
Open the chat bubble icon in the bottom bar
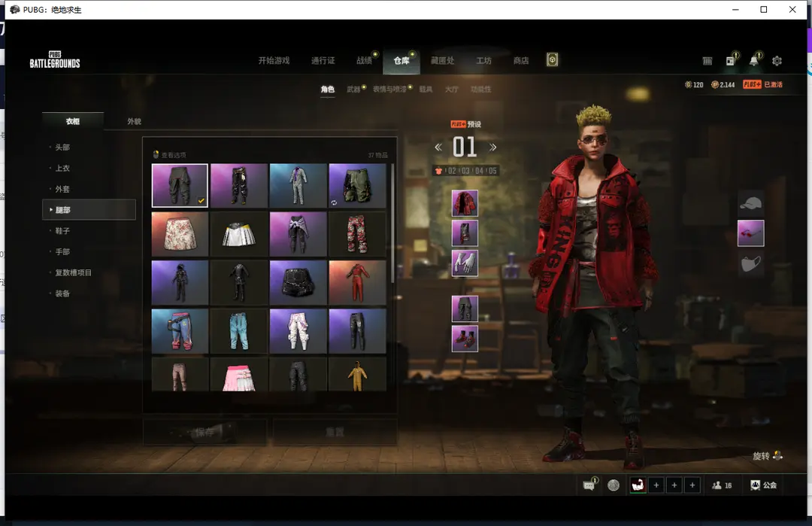coord(589,485)
